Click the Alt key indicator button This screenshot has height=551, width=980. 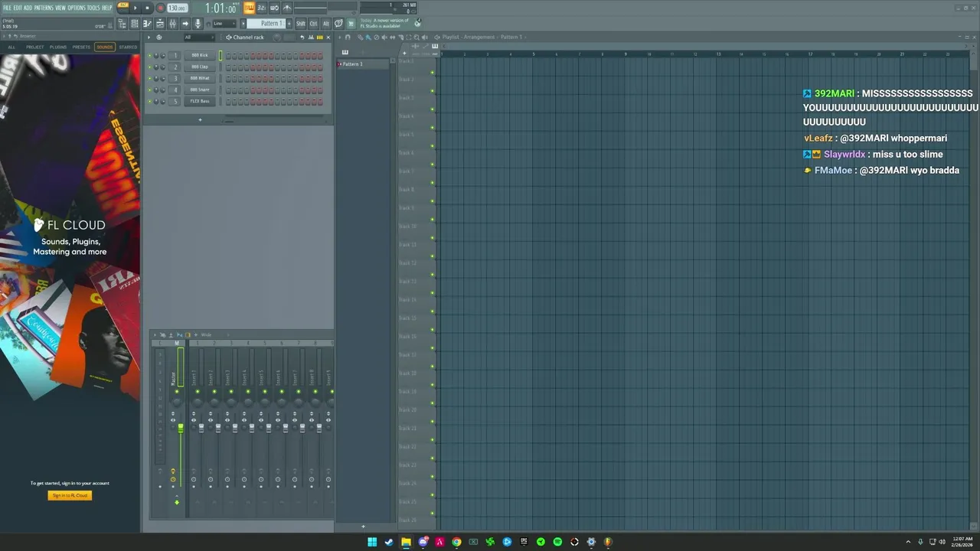(x=326, y=24)
